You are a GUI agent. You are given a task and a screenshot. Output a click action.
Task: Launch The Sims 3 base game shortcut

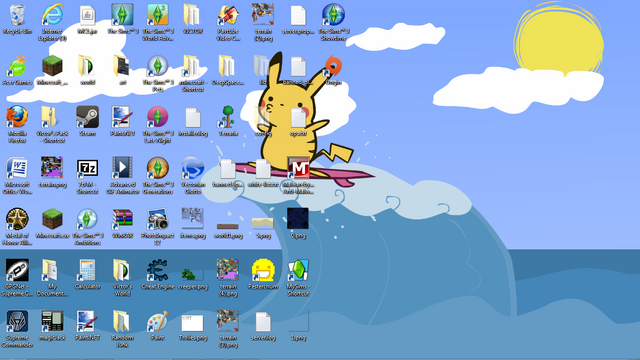(122, 15)
